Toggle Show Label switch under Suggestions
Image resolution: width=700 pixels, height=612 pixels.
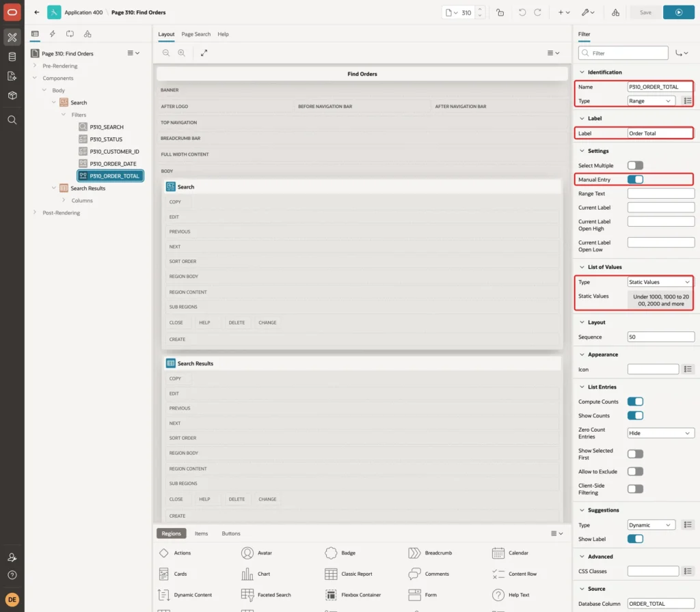pos(635,539)
